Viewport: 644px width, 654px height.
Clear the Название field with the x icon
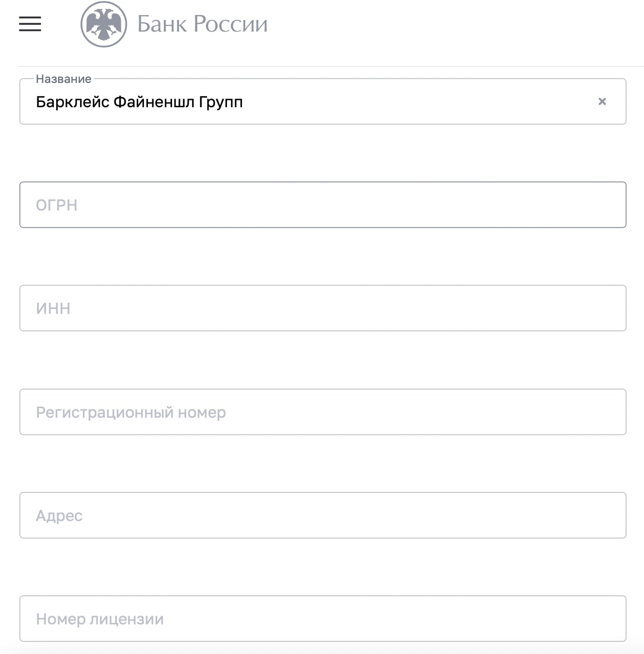tap(602, 101)
